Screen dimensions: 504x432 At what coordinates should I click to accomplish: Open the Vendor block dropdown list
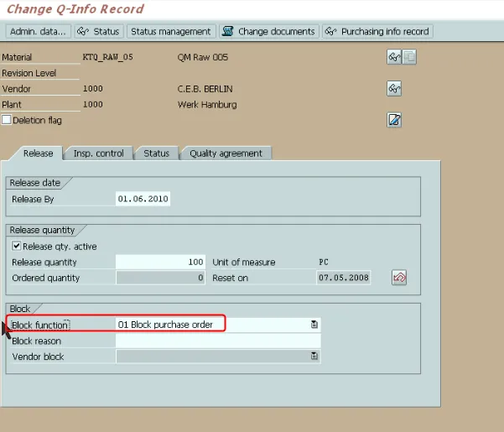(x=314, y=356)
